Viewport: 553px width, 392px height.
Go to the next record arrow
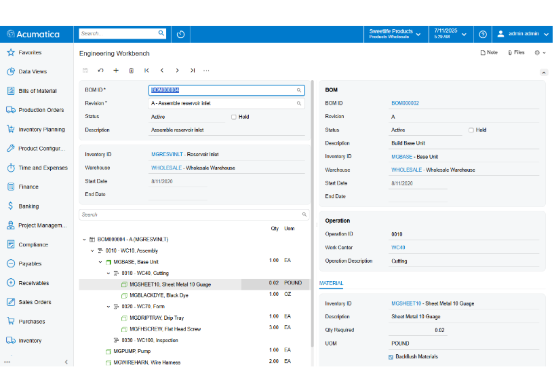click(177, 70)
